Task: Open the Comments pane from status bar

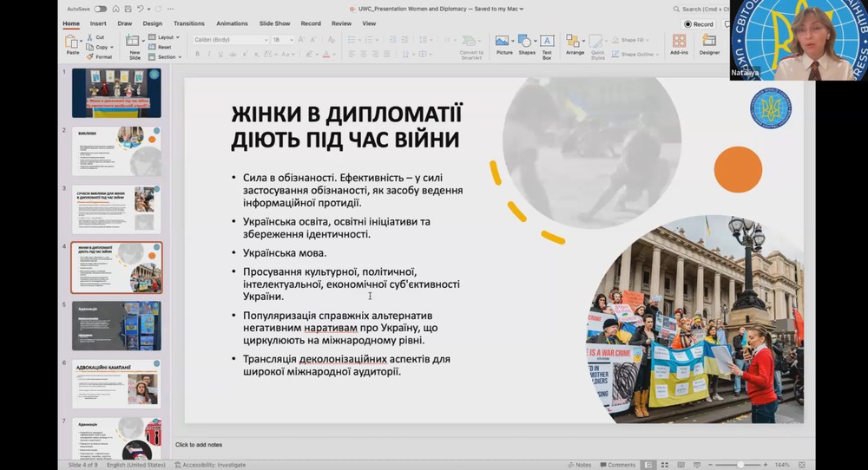Action: tap(618, 465)
